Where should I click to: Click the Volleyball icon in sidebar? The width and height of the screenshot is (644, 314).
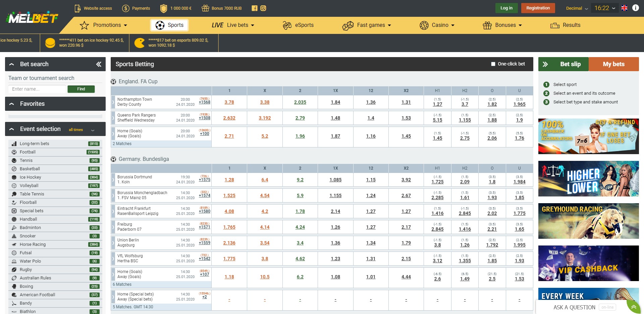point(14,186)
